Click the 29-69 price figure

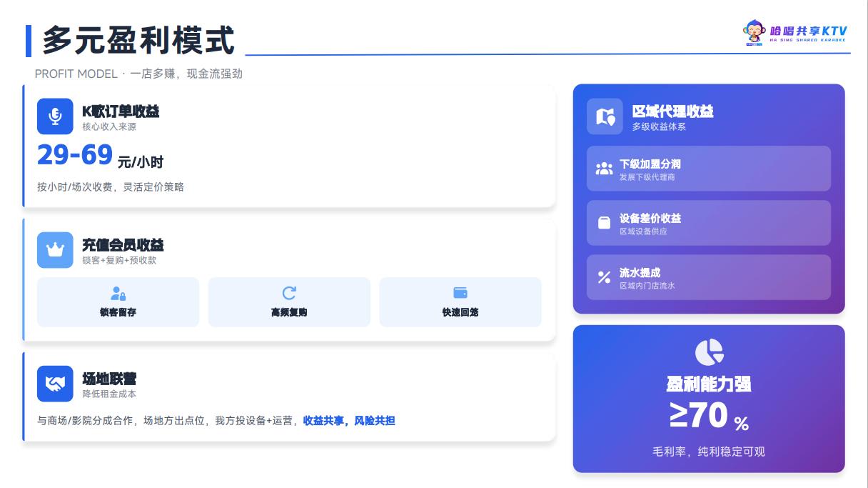coord(75,155)
